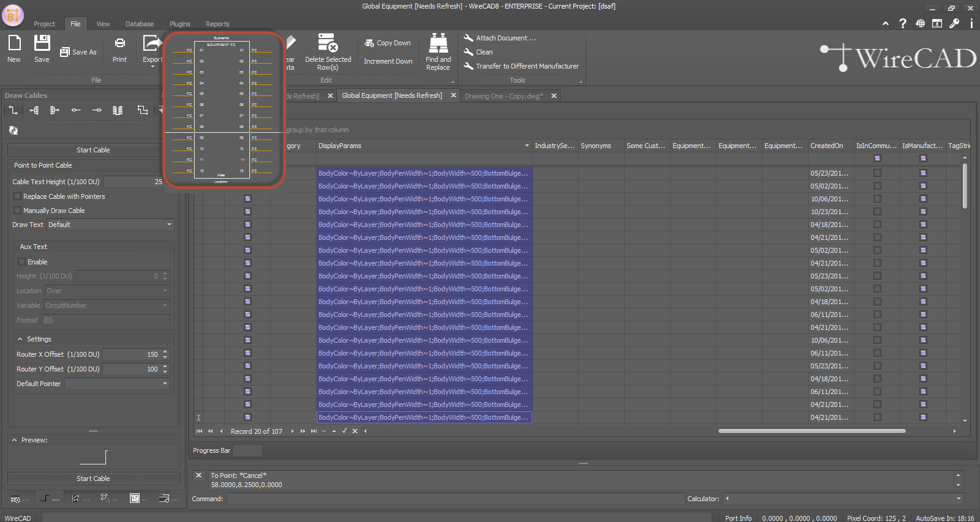Viewport: 980px width, 522px height.
Task: Click Increment Down button
Action: [388, 61]
